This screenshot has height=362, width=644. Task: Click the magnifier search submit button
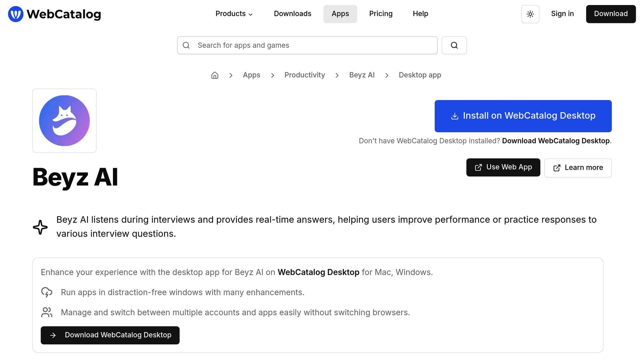[454, 45]
